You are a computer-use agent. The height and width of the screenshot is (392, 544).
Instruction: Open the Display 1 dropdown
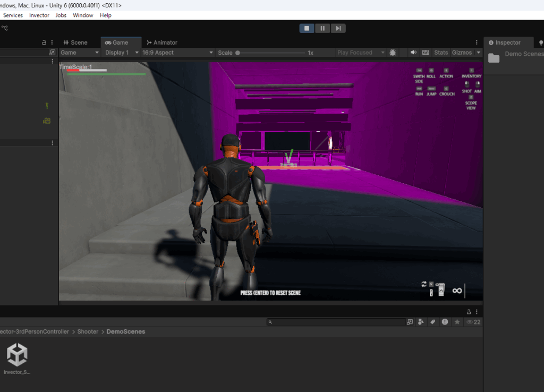[x=121, y=53]
